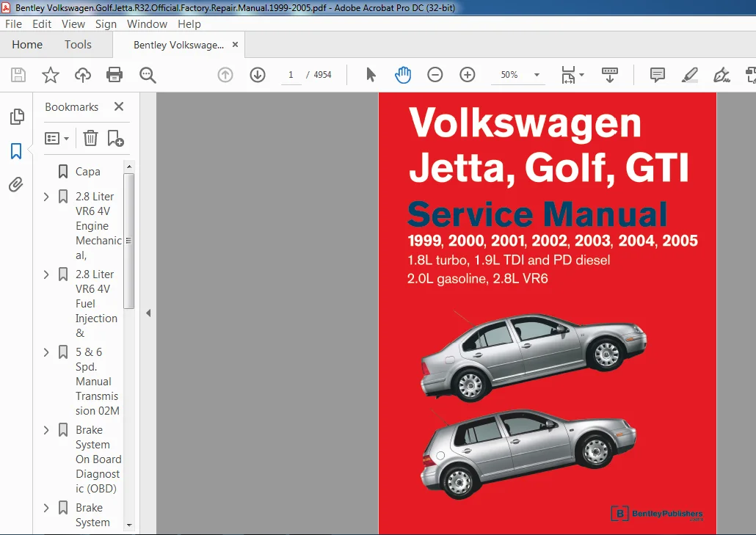The image size is (756, 535).
Task: Toggle the Bookmarks sidebar icon
Action: 16,151
